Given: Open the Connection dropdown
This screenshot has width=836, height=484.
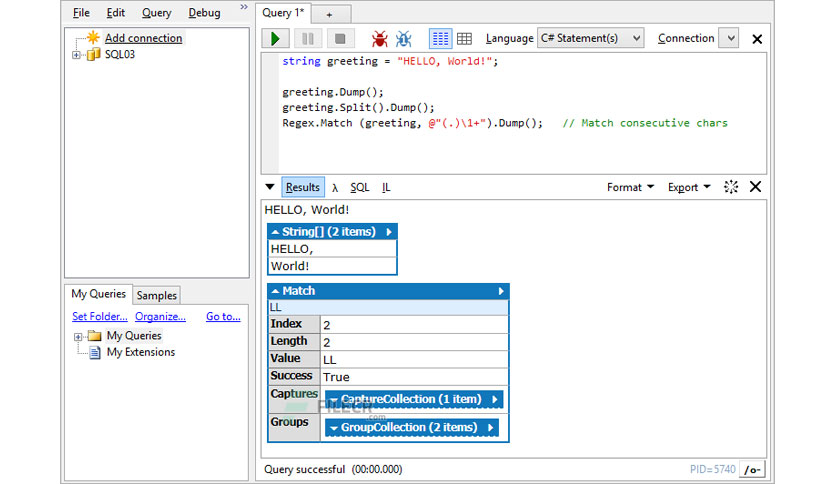Looking at the screenshot, I should pos(730,38).
